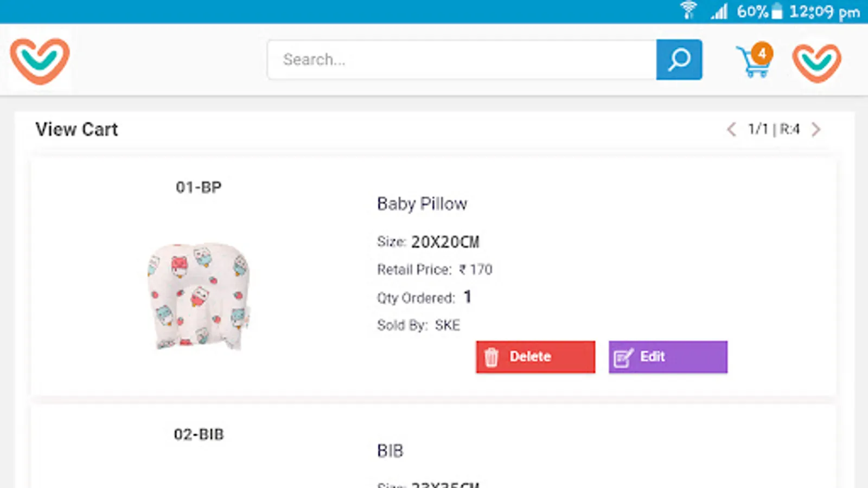Open the Baby Pillow product image
The image size is (868, 488).
199,296
